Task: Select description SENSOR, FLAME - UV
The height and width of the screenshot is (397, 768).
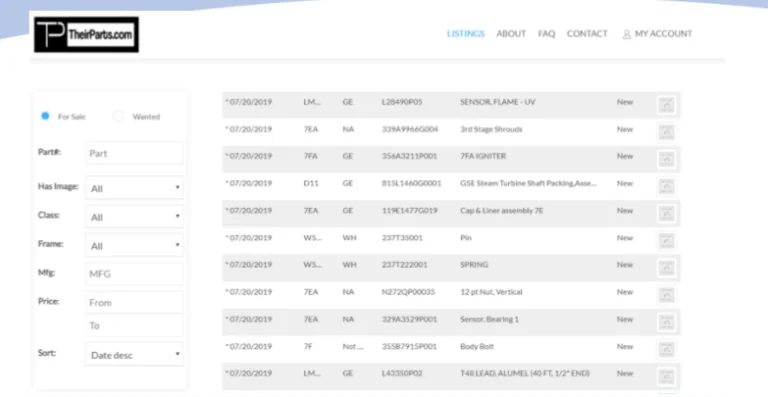Action: [498, 102]
